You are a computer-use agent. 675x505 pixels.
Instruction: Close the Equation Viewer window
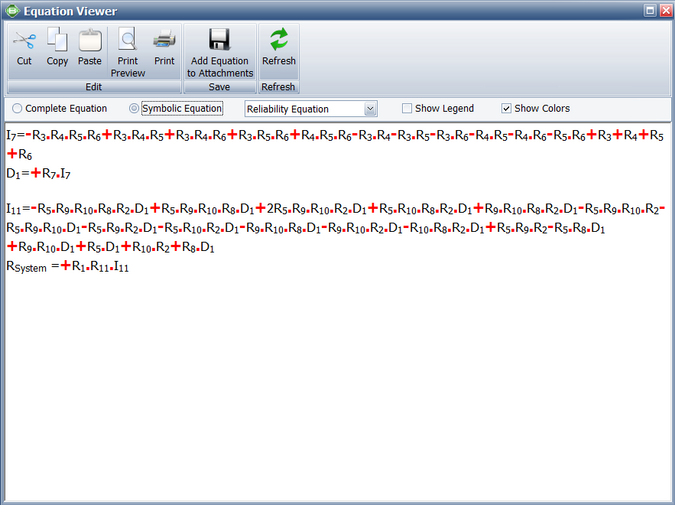click(664, 11)
